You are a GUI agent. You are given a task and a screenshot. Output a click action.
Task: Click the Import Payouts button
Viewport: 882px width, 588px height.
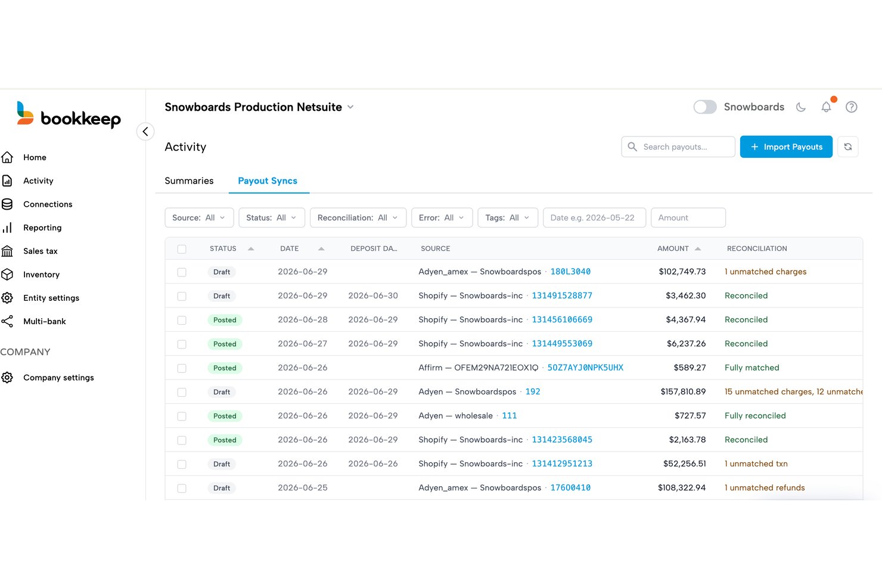click(x=786, y=147)
